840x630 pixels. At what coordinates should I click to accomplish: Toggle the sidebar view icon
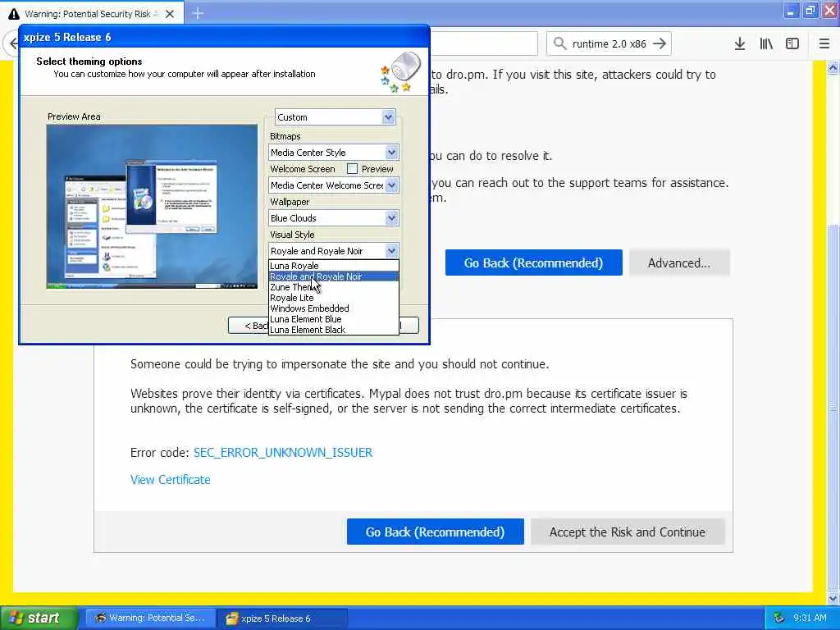point(792,44)
